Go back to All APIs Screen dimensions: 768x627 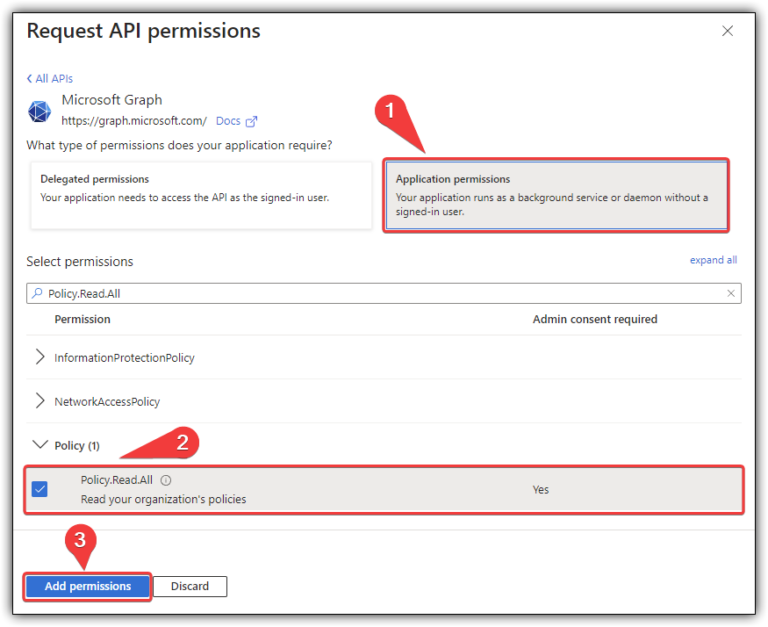pos(49,78)
